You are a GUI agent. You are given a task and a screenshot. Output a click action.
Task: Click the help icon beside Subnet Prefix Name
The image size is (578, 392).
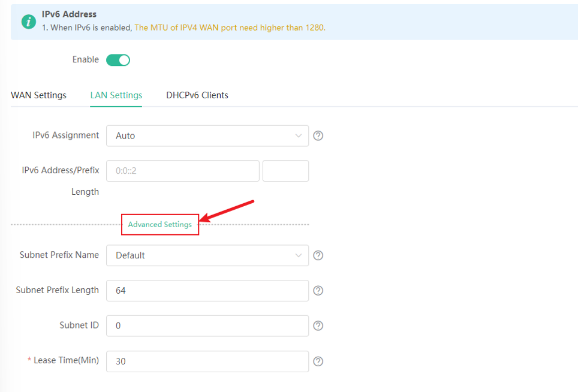pyautogui.click(x=318, y=255)
